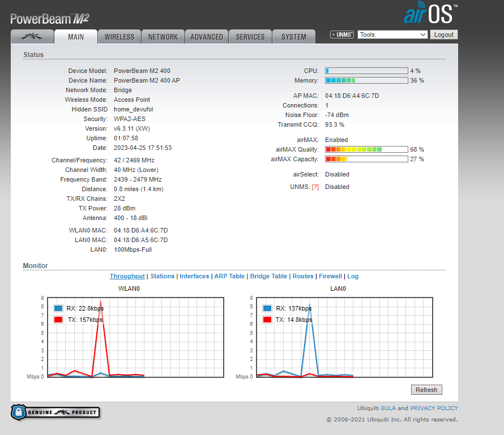Image resolution: width=504 pixels, height=435 pixels.
Task: Open the Tools dropdown menu
Action: coord(392,35)
